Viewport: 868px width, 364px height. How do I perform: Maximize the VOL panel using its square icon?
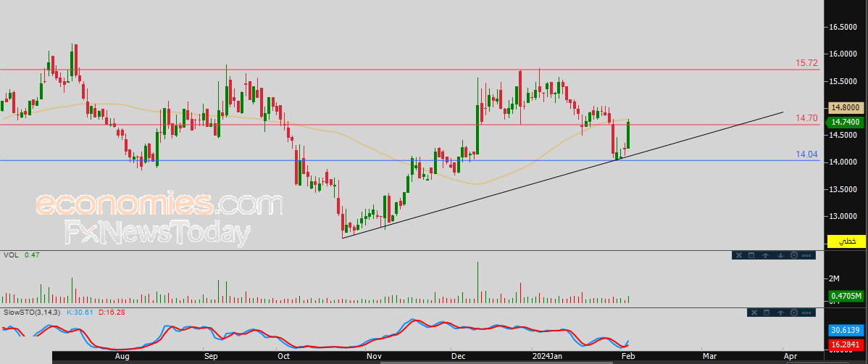[x=752, y=255]
